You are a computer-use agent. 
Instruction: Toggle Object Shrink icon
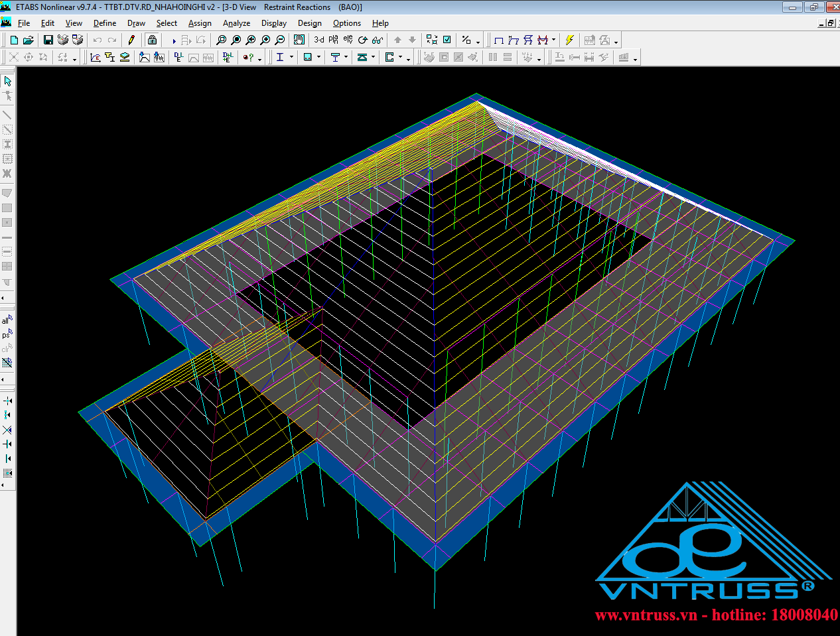coord(432,40)
